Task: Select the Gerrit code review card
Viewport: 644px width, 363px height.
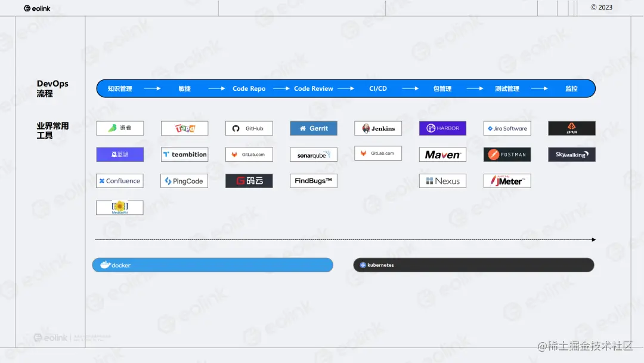Action: pos(314,128)
